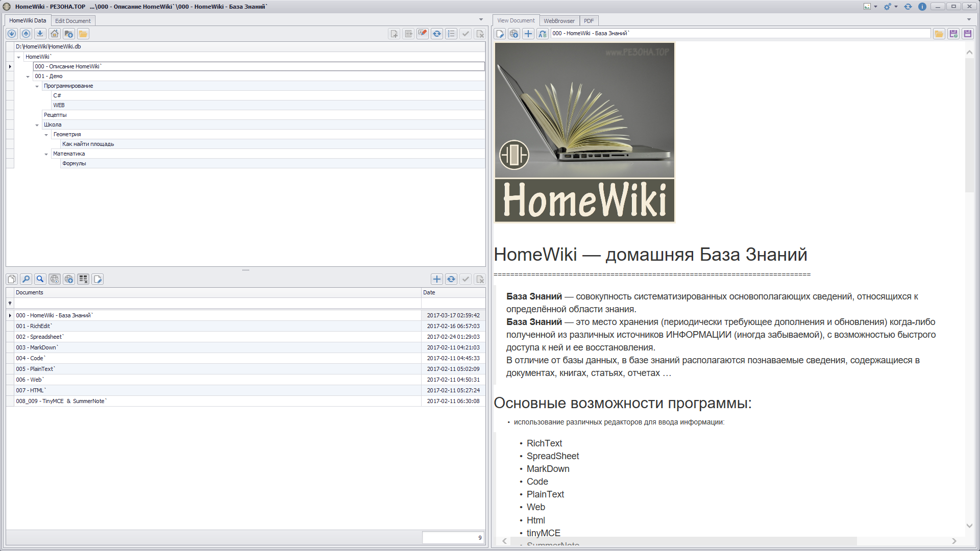Click the home icon in tree toolbar
This screenshot has height=551, width=980.
(55, 34)
